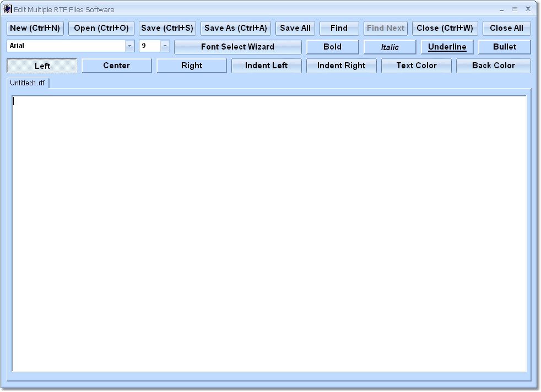The image size is (541, 392).
Task: Launch the Font Select Wizard
Action: 238,47
